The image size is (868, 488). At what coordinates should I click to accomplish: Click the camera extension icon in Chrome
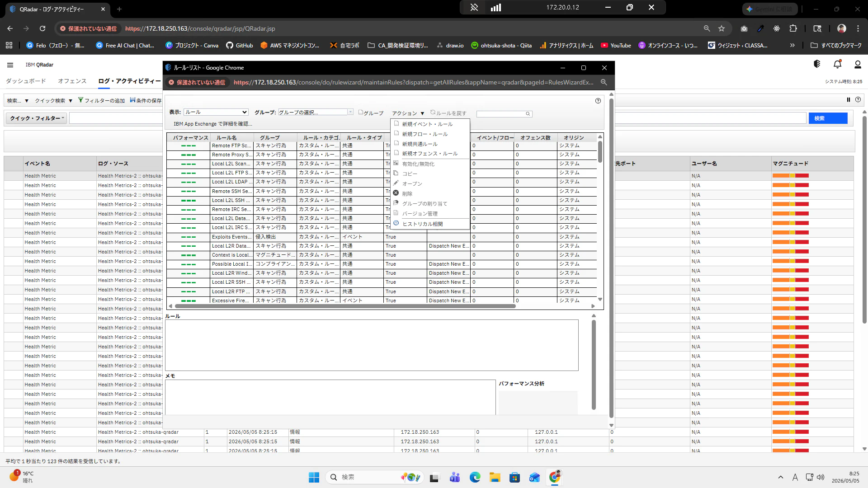point(744,28)
